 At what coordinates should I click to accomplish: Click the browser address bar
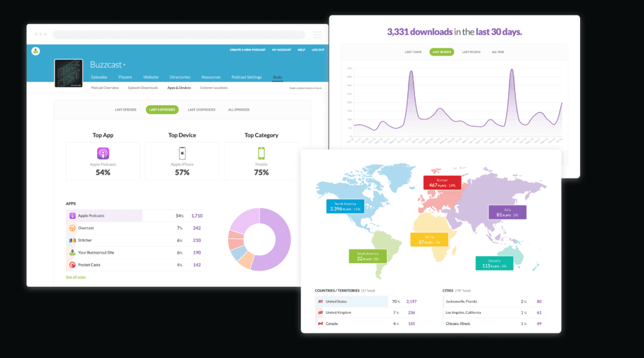pyautogui.click(x=179, y=35)
